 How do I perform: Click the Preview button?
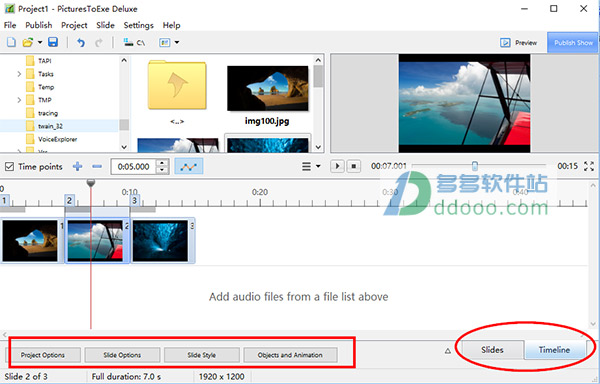tap(518, 42)
